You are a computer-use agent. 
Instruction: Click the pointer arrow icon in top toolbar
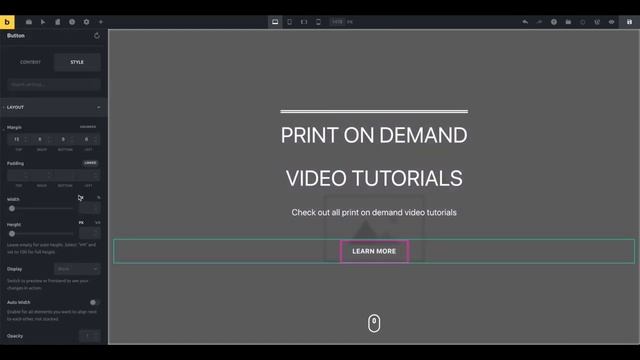point(43,22)
